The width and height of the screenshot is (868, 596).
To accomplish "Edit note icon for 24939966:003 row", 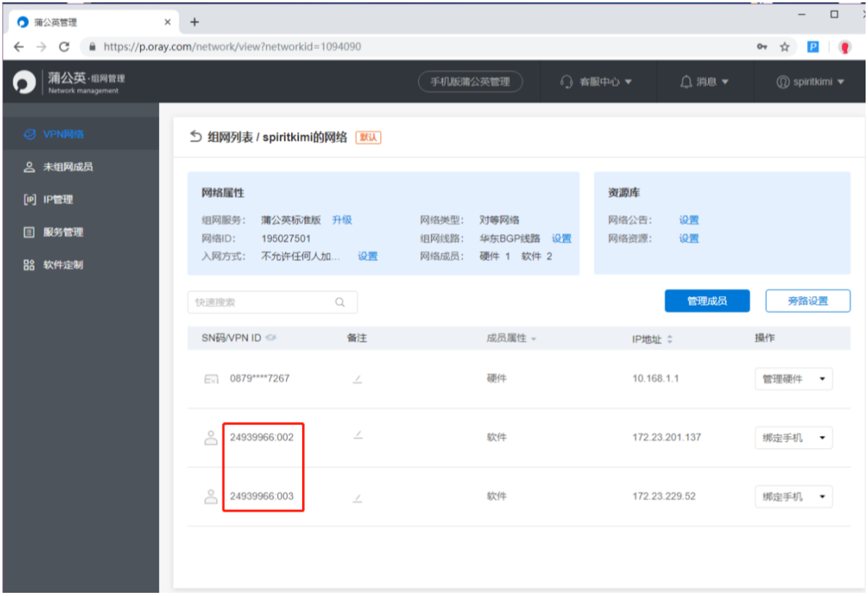I will pyautogui.click(x=358, y=499).
